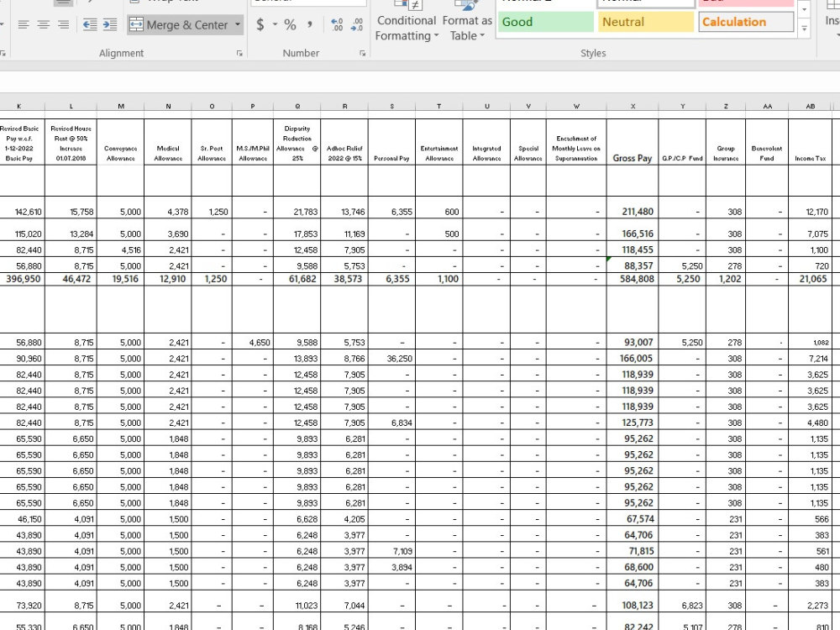Click the Center alignment icon

(x=44, y=24)
